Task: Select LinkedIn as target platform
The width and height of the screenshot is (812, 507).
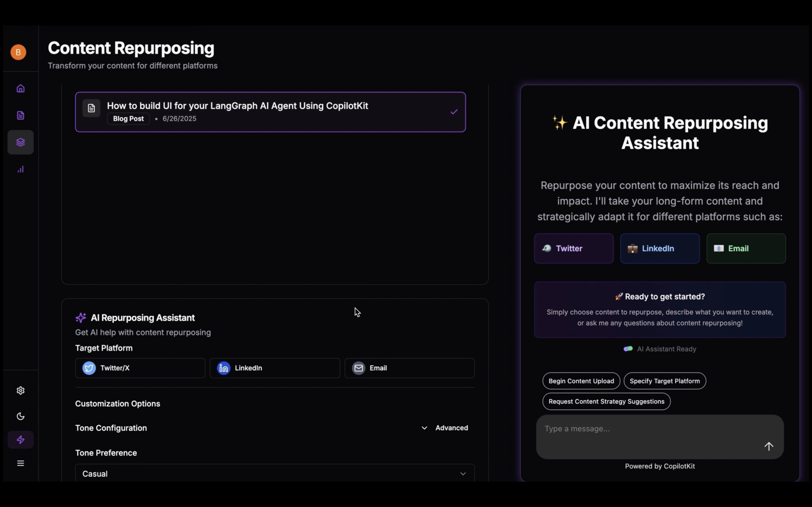Action: coord(274,368)
